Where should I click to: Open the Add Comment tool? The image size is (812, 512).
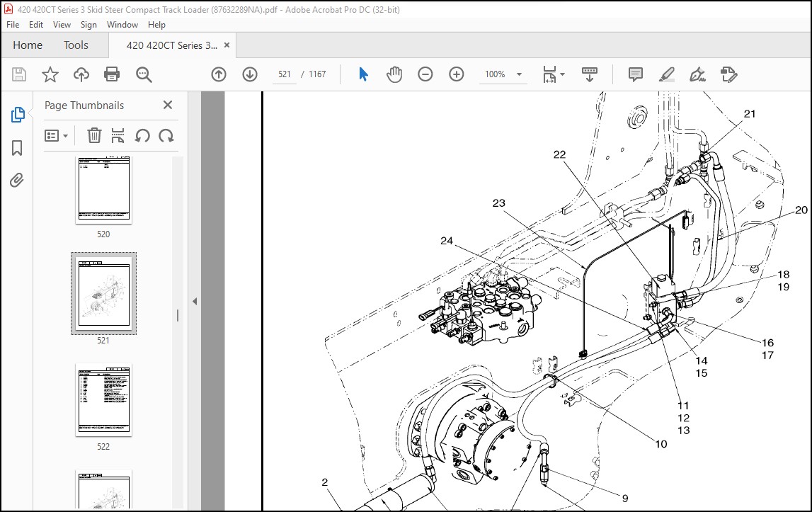(635, 74)
